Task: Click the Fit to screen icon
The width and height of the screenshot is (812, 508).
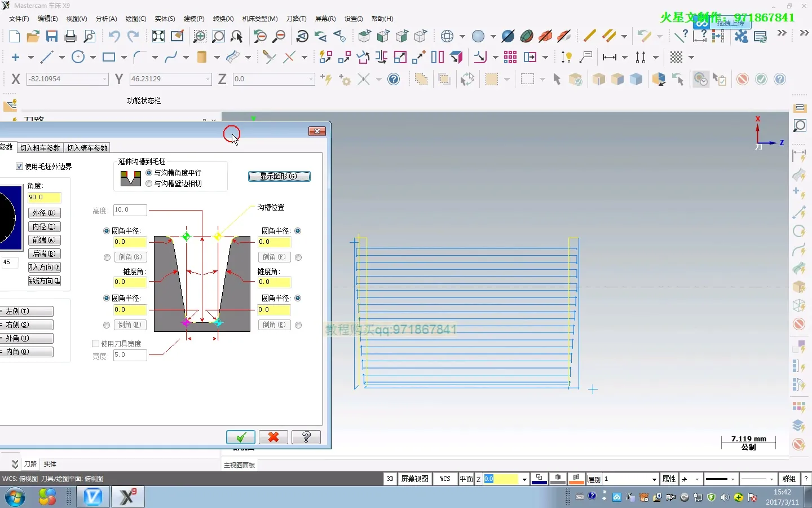Action: 158,37
